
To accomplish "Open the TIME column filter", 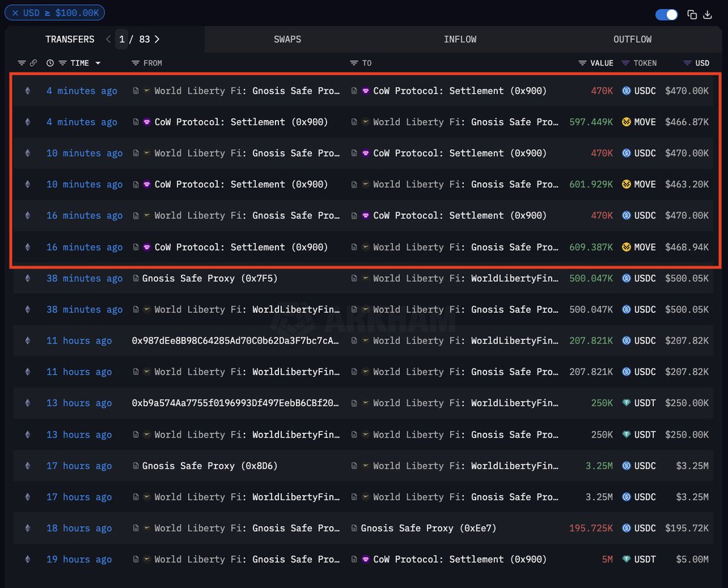I will pyautogui.click(x=62, y=63).
